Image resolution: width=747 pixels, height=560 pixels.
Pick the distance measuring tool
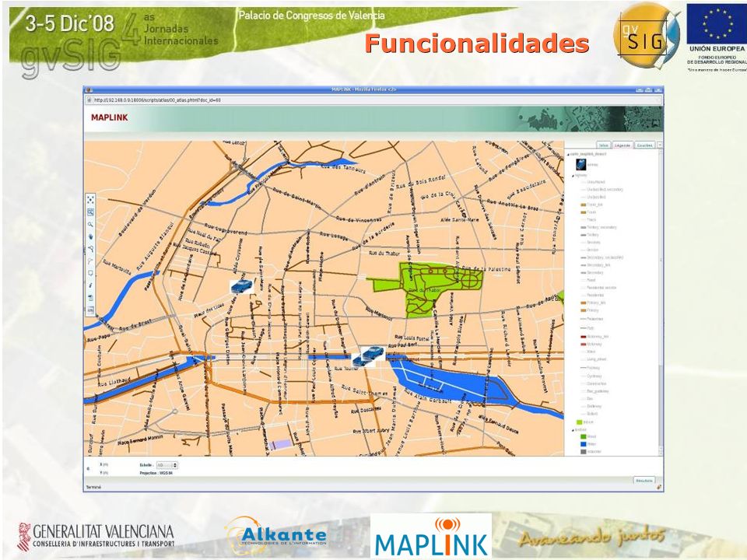coord(90,249)
